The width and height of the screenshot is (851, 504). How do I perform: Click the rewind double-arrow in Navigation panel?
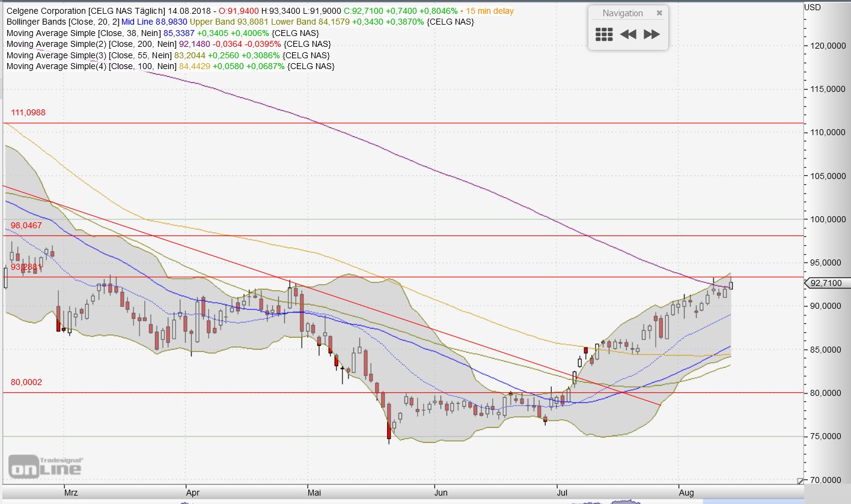click(628, 34)
